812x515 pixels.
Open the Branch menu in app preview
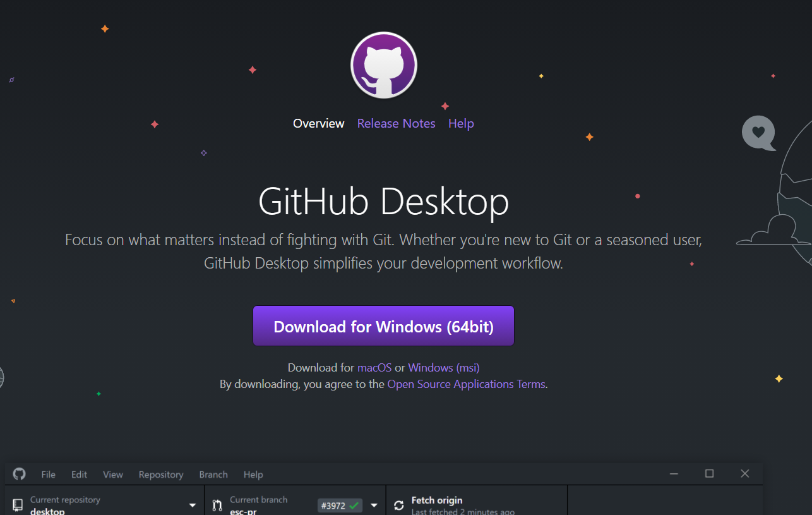pos(213,475)
